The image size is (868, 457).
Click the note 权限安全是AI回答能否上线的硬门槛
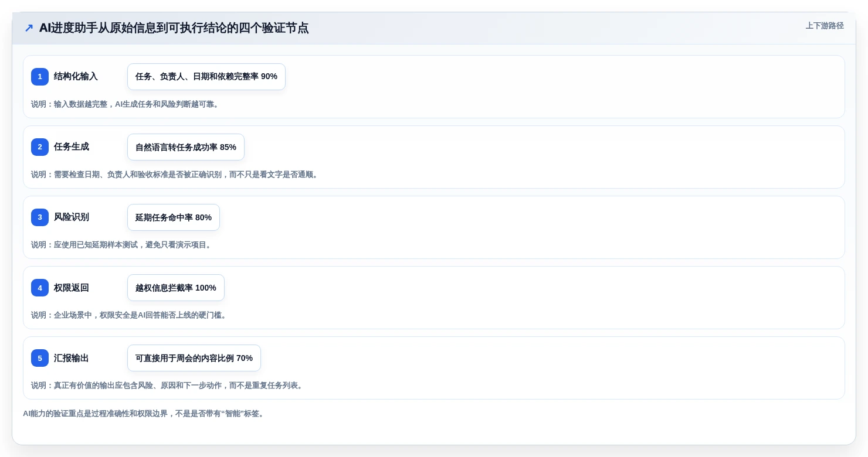[130, 315]
